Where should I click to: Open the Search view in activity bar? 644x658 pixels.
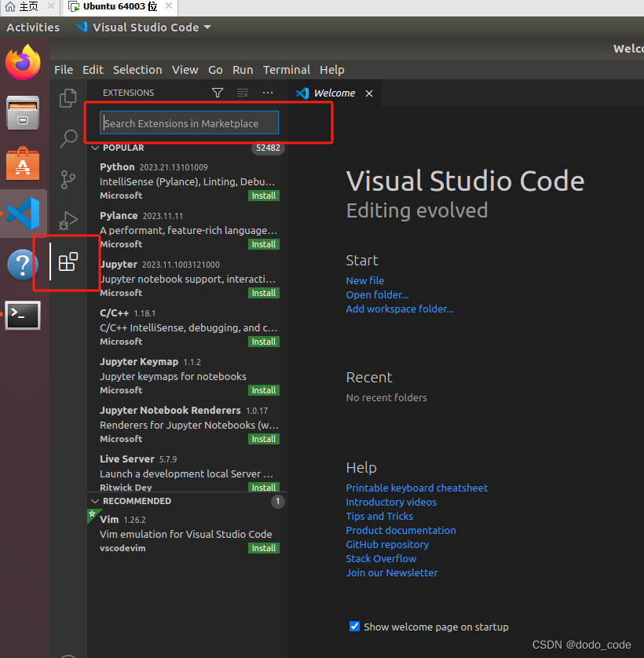pos(68,138)
